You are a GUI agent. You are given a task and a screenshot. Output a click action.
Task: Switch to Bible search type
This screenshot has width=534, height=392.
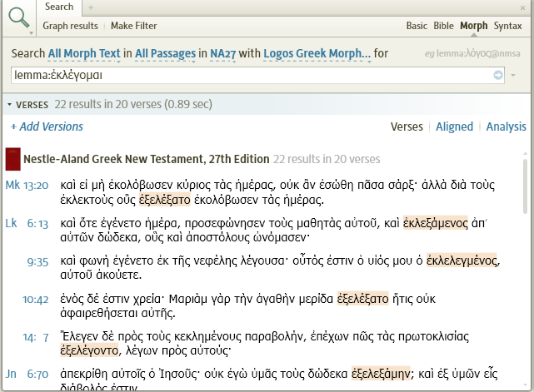click(443, 26)
